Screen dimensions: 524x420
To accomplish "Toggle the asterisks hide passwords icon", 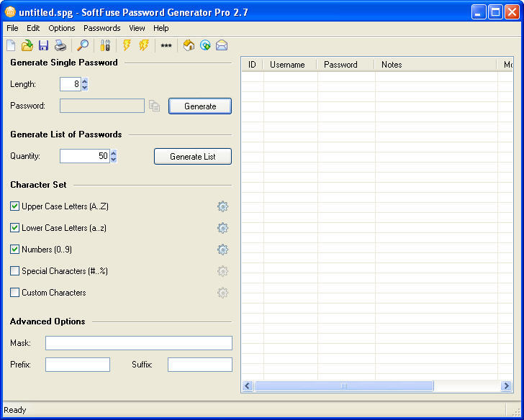I will point(166,46).
